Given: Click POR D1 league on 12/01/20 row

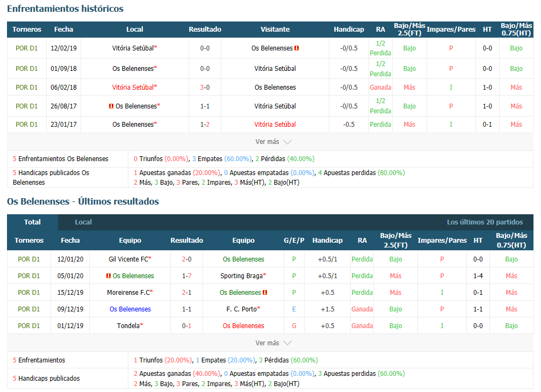Looking at the screenshot, I should click(x=28, y=259).
